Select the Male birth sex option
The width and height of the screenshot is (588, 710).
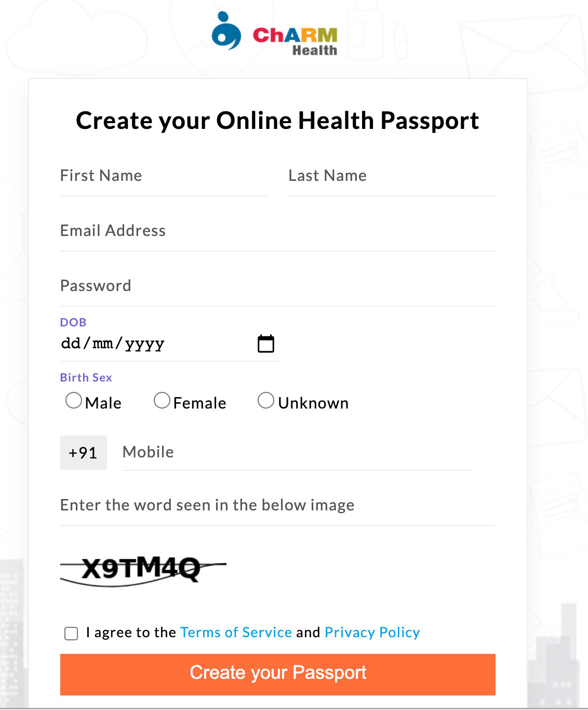coord(74,400)
